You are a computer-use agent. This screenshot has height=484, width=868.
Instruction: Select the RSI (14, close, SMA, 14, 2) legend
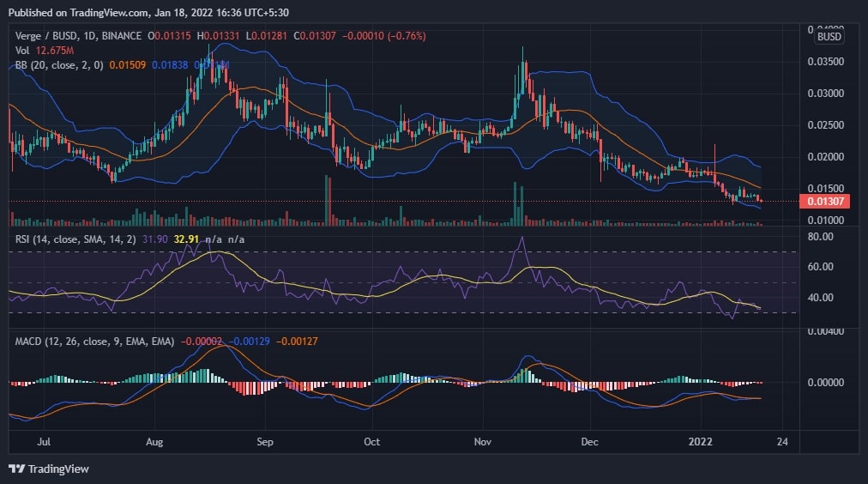pyautogui.click(x=75, y=239)
